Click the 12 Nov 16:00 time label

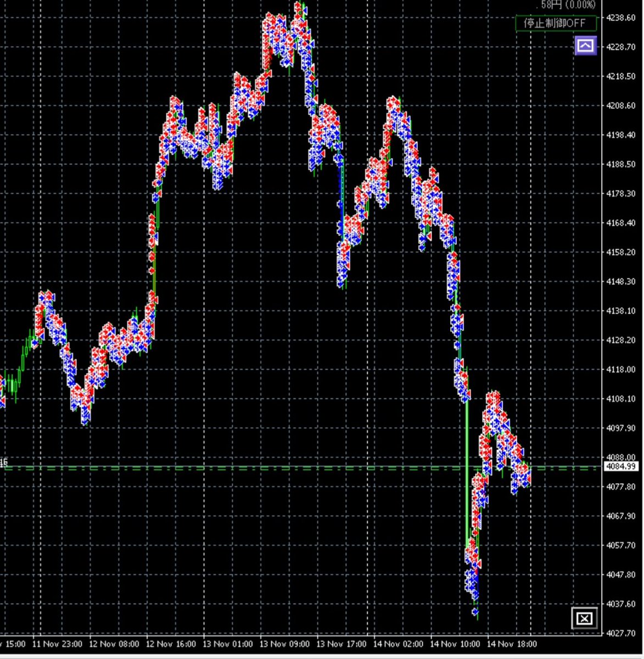(171, 644)
